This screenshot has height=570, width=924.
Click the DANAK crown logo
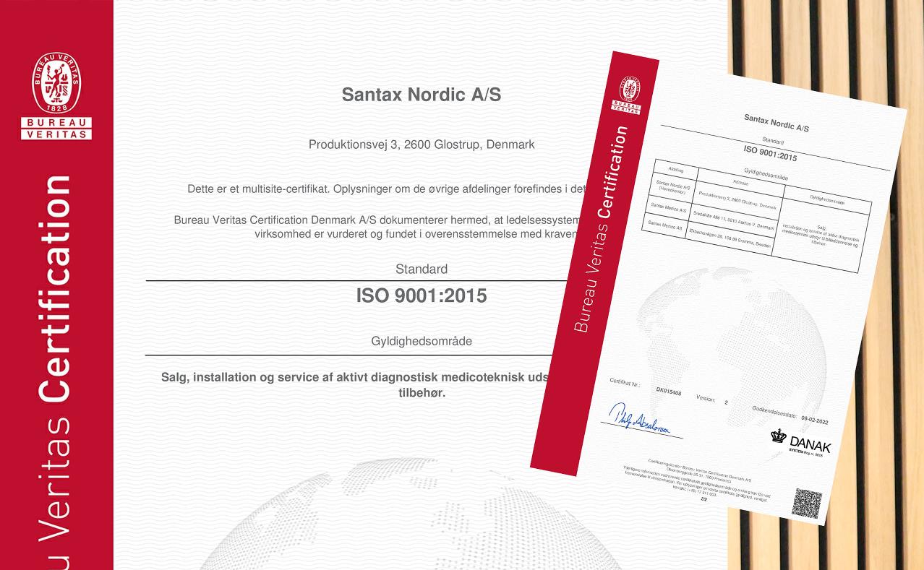tap(778, 436)
